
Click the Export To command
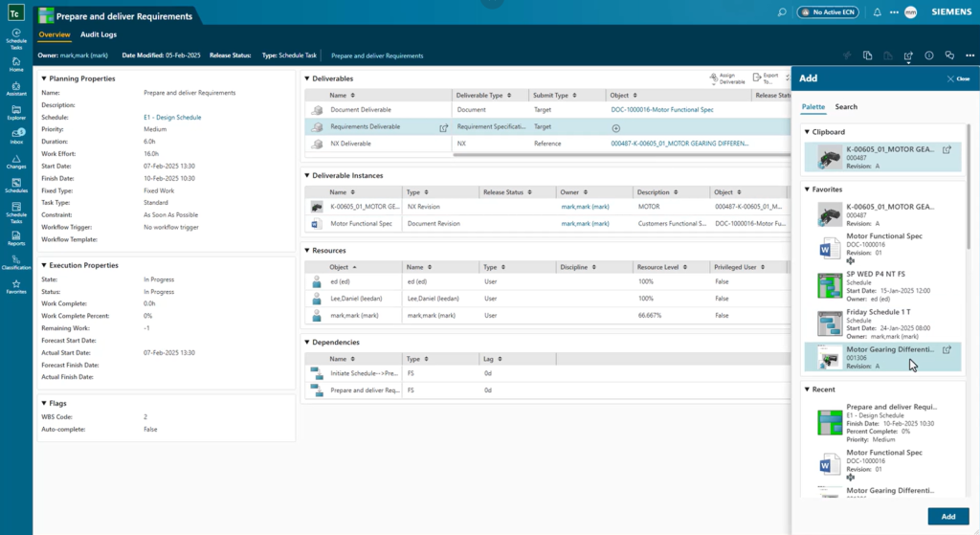click(x=766, y=78)
